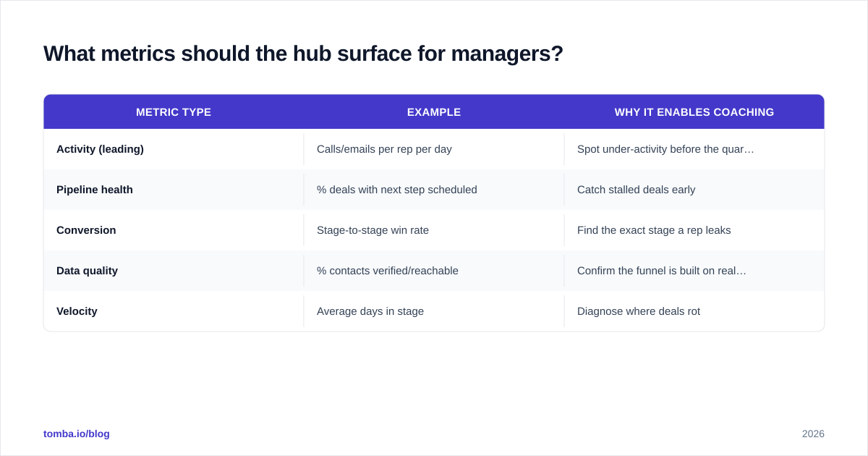The width and height of the screenshot is (868, 456).
Task: Select the EXAMPLE column header
Action: point(434,112)
